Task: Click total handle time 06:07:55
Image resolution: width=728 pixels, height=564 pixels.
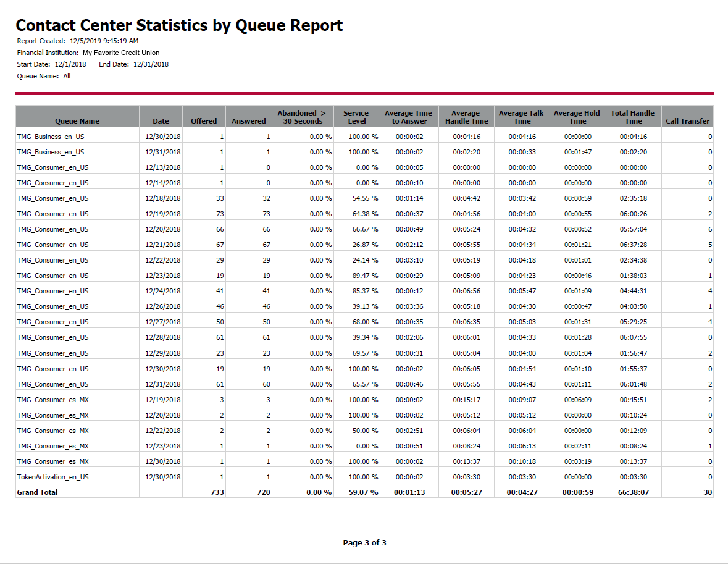Action: point(634,337)
